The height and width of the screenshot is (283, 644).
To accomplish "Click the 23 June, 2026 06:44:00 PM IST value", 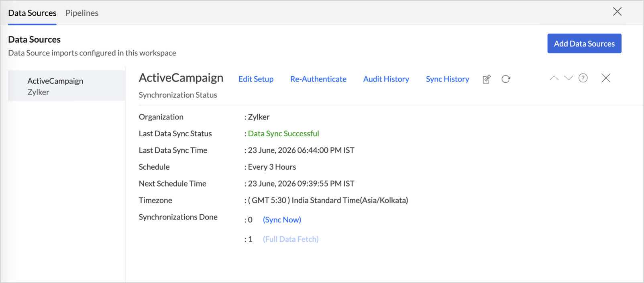I will pos(301,150).
